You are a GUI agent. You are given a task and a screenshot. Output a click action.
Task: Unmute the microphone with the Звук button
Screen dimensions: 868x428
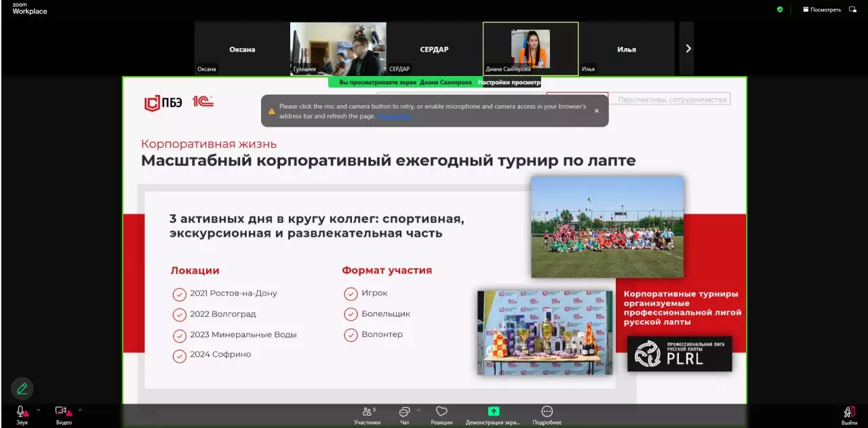point(22,412)
